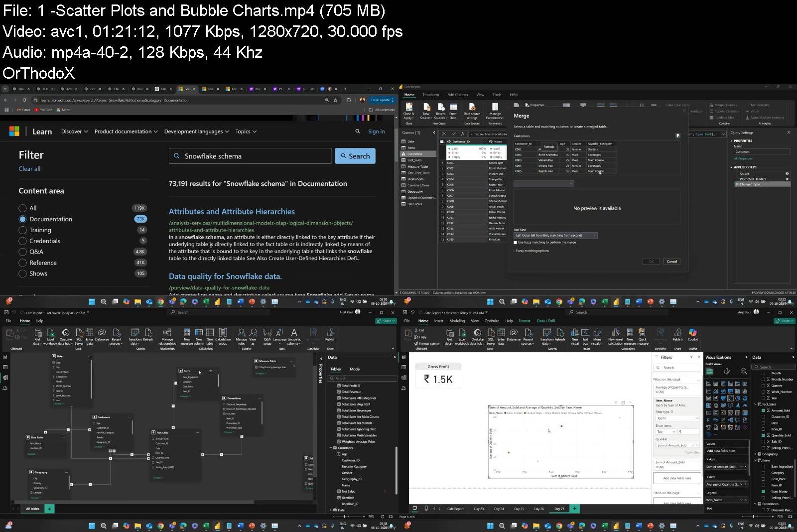Image resolution: width=797 pixels, height=532 pixels.
Task: Open the Filter type Top N dropdown
Action: [677, 418]
